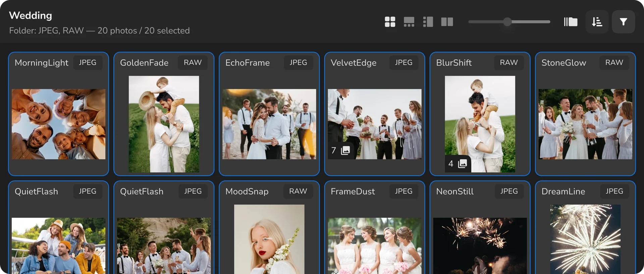The width and height of the screenshot is (644, 274).
Task: Click the Wedding folder title
Action: 31,15
